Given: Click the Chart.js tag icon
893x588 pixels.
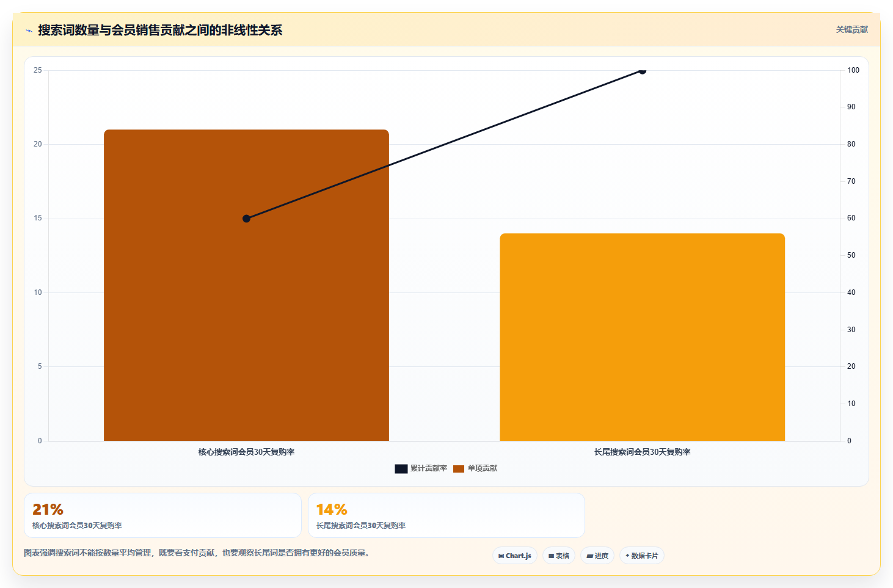Looking at the screenshot, I should [501, 556].
